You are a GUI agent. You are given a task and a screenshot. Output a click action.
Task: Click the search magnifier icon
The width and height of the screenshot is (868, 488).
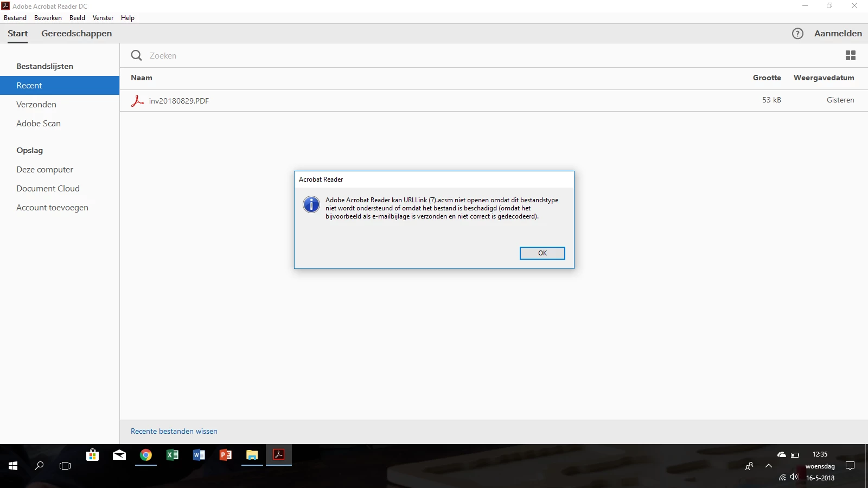pyautogui.click(x=137, y=55)
